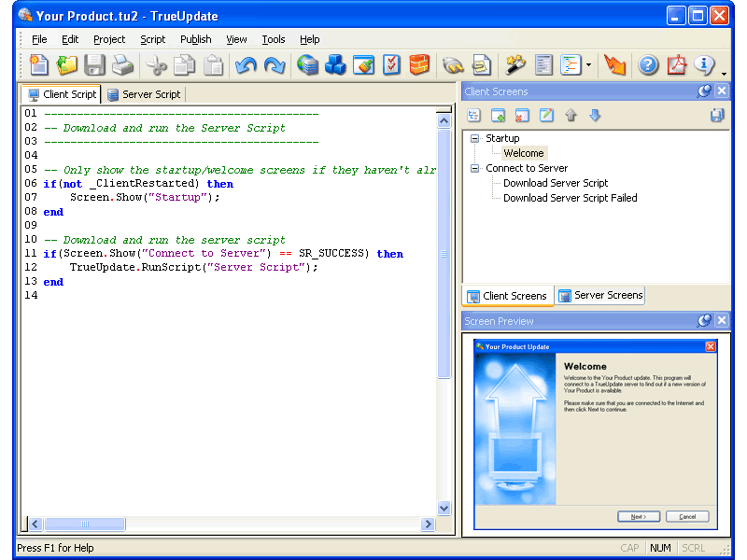
Task: Click the vertical scrollbar thumb of the script editor
Action: pyautogui.click(x=444, y=253)
